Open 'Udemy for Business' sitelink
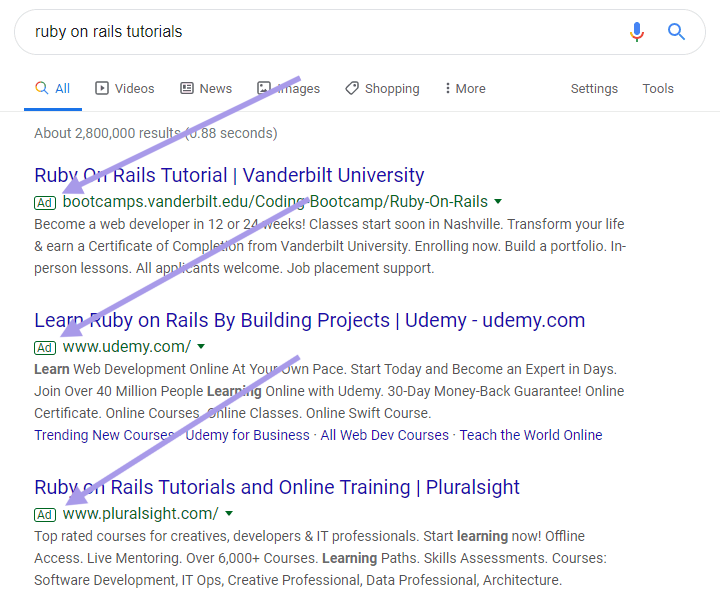 pyautogui.click(x=248, y=435)
